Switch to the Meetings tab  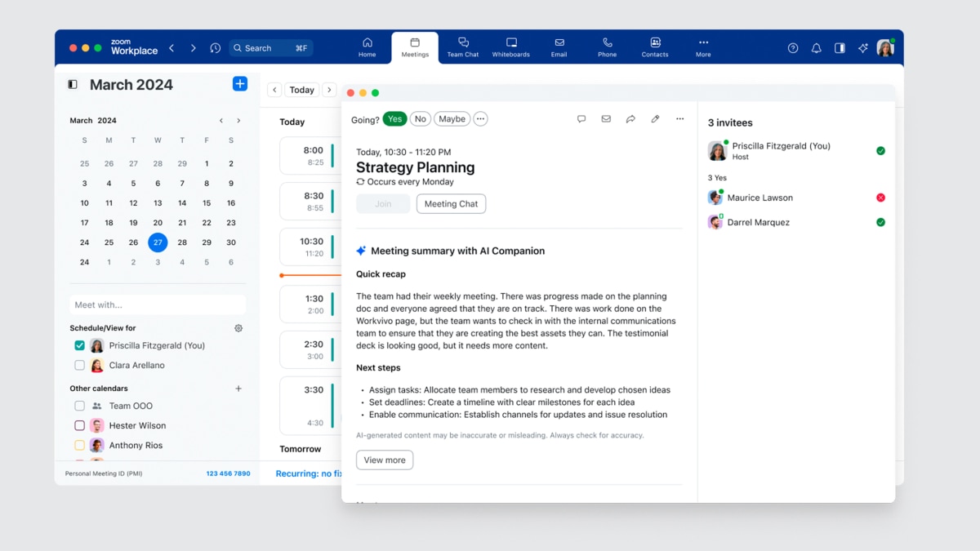(x=415, y=47)
